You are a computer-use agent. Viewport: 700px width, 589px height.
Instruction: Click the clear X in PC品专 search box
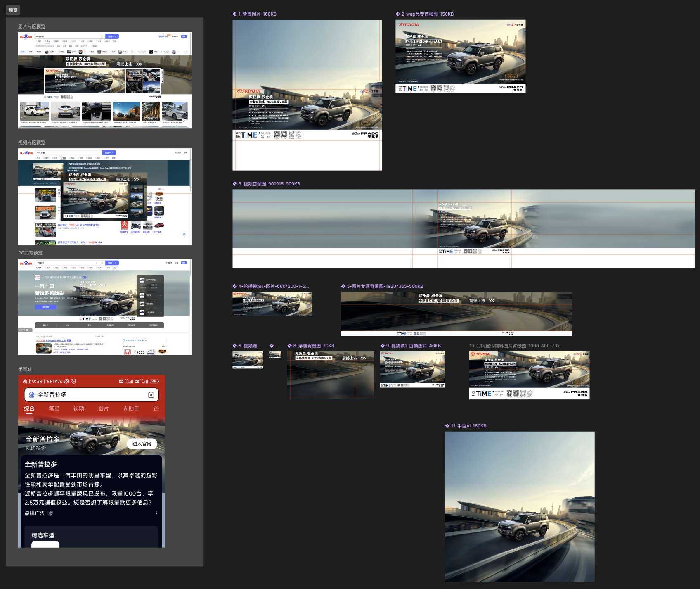pyautogui.click(x=97, y=263)
